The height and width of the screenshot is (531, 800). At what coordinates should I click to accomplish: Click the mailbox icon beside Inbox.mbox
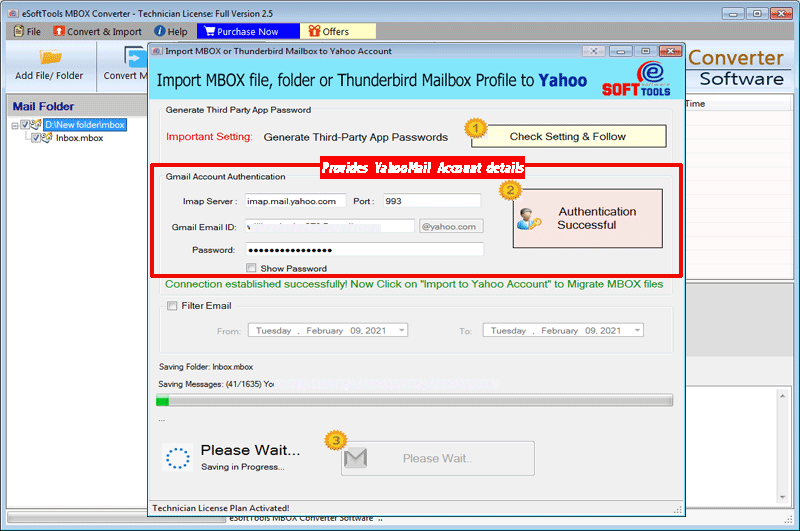(x=47, y=138)
